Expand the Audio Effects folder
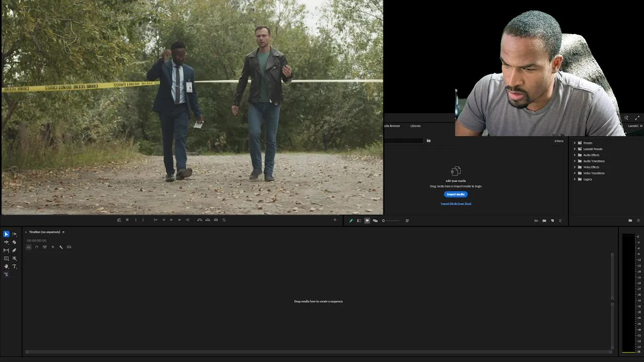 [x=575, y=155]
